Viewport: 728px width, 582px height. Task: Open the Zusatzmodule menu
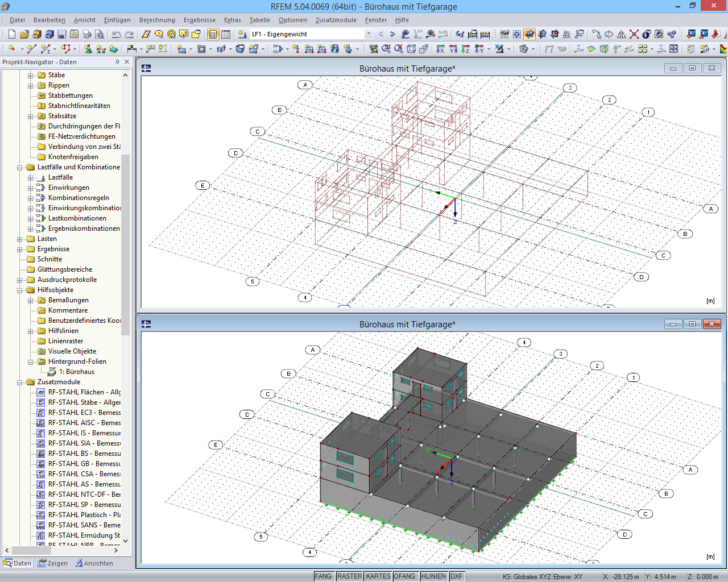(x=336, y=20)
